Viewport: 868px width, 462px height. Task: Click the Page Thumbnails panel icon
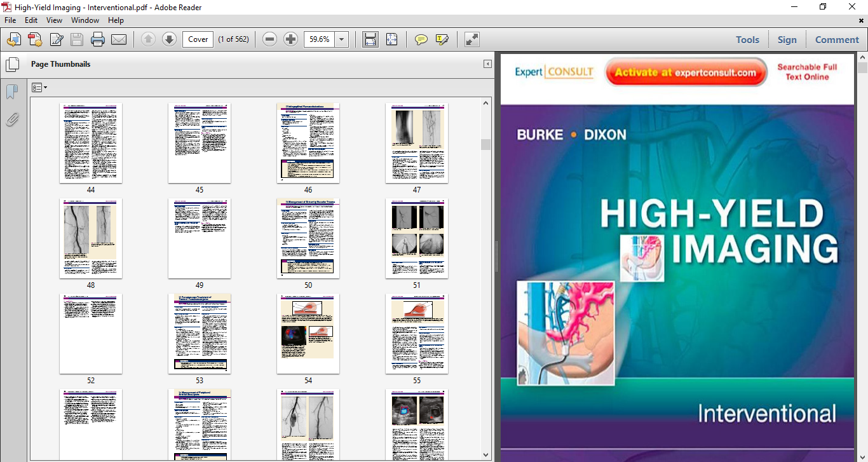point(11,64)
